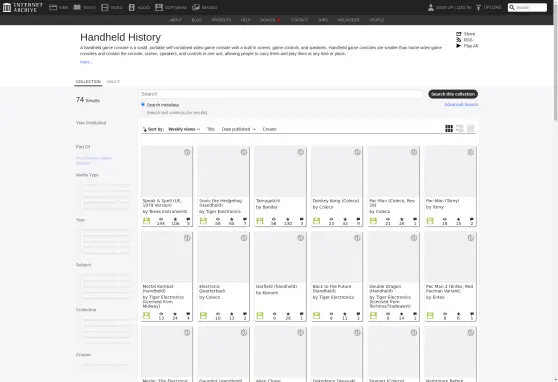Switch to the COLLECTION tab
The height and width of the screenshot is (382, 558).
pyautogui.click(x=88, y=82)
